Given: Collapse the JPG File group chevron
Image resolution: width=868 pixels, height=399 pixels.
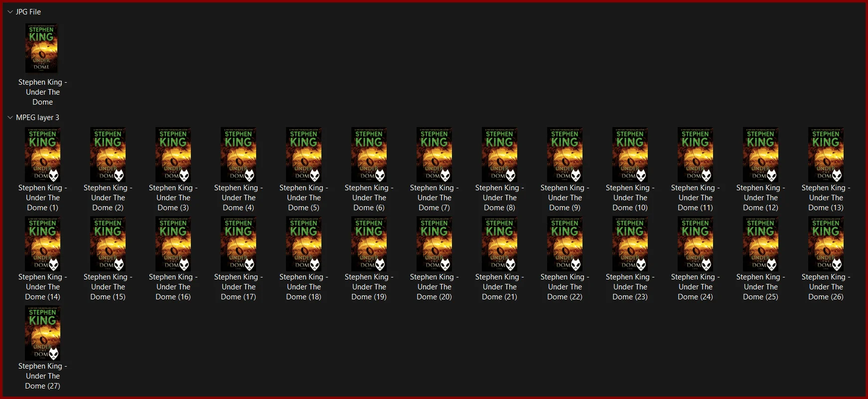Looking at the screenshot, I should (10, 11).
